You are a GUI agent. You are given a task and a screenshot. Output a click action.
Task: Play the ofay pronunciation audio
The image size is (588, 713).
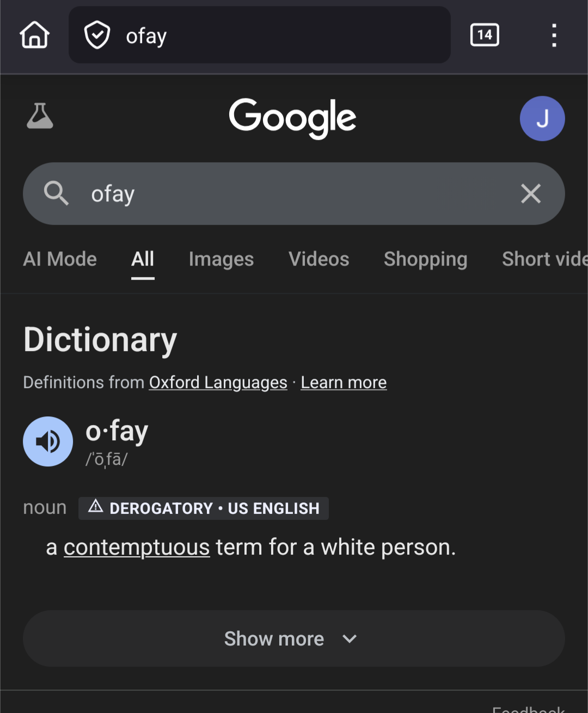pos(48,441)
